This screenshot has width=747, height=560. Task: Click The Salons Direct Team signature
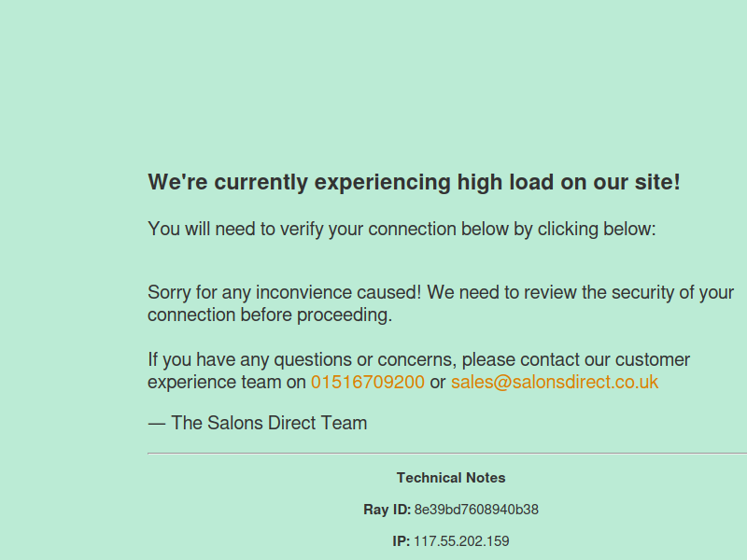click(x=258, y=423)
